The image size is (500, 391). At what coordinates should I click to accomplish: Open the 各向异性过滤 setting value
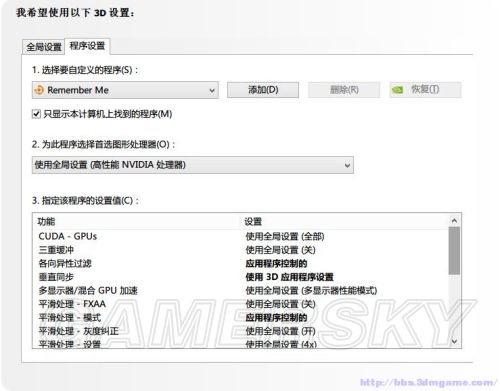(x=276, y=264)
